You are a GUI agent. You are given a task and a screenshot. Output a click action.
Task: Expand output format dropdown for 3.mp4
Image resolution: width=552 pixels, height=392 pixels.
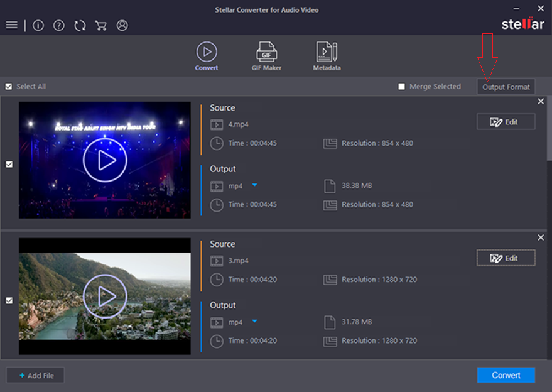point(254,322)
